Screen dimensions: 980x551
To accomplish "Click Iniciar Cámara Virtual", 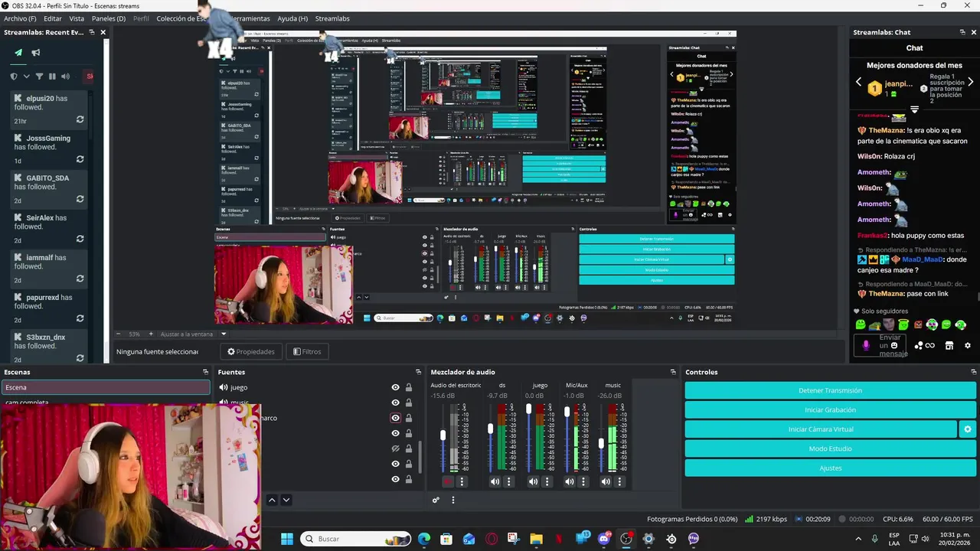I will pos(821,429).
